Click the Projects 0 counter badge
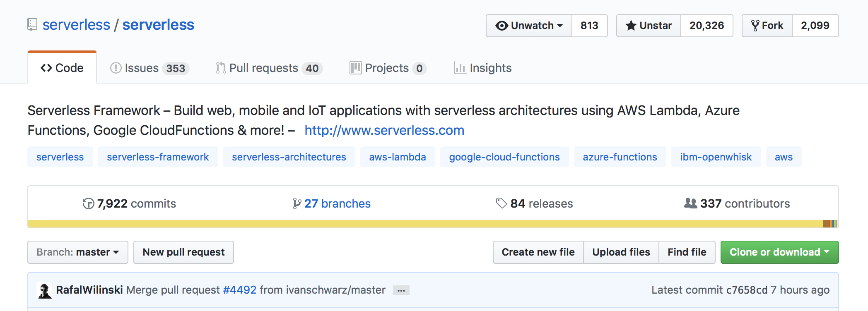The width and height of the screenshot is (868, 311). tap(420, 68)
